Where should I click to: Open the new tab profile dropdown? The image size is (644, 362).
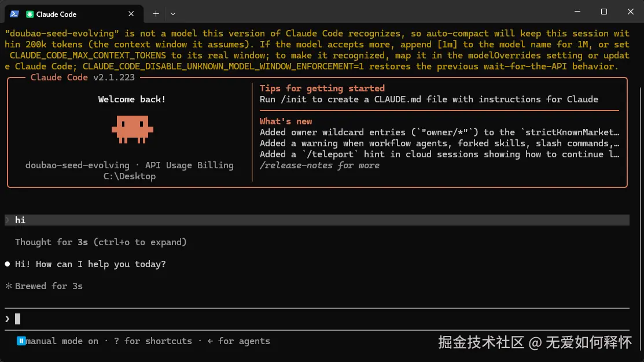173,14
